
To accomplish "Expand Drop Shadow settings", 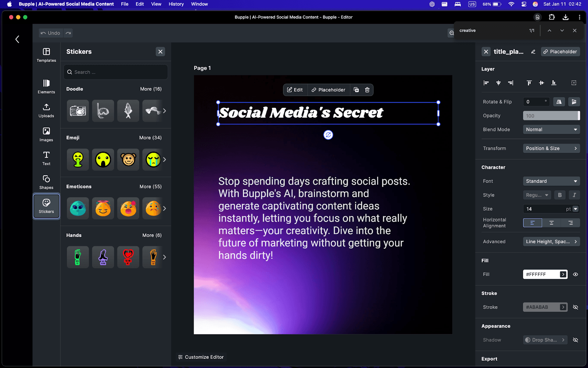I will pyautogui.click(x=545, y=340).
